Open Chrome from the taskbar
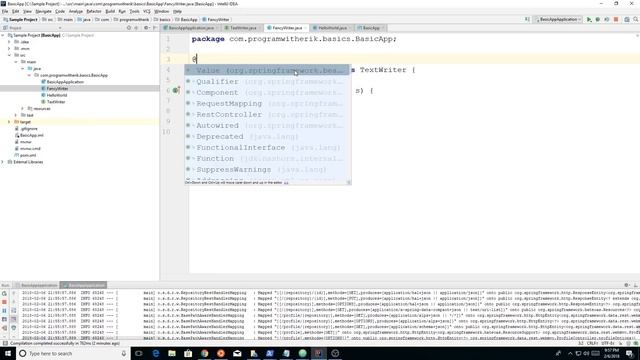 [x=204, y=353]
